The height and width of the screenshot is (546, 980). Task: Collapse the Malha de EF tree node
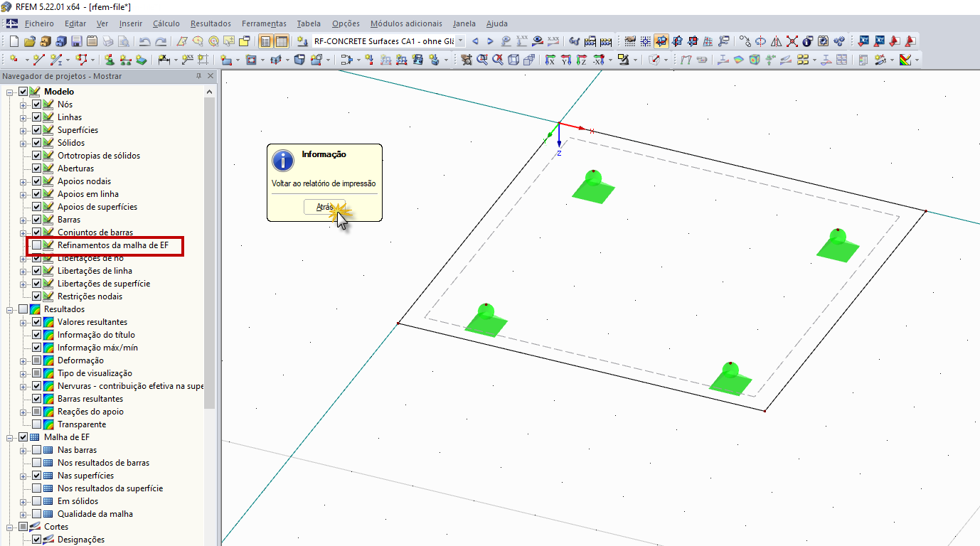10,437
